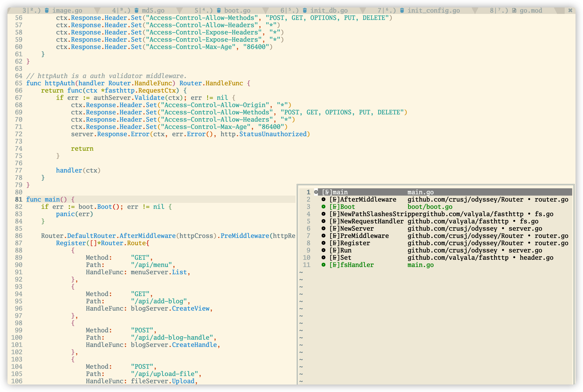Click line number 65 in the gutter

pos(19,83)
